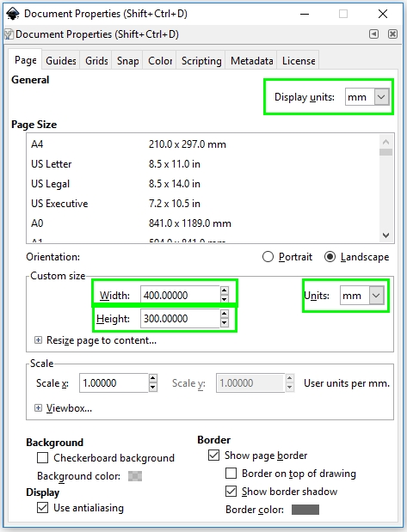The width and height of the screenshot is (407, 532).
Task: Click page size list scroll-down arrow
Action: [386, 235]
